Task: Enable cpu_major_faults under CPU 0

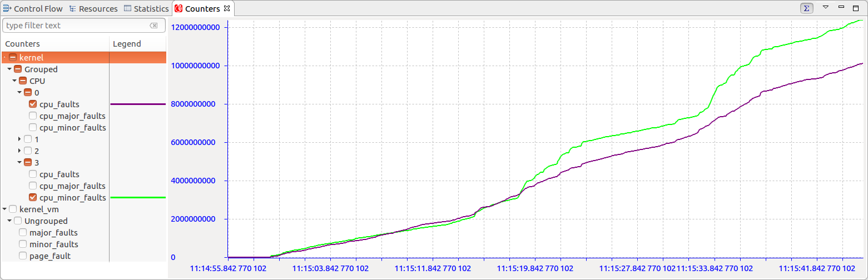Action: click(33, 116)
